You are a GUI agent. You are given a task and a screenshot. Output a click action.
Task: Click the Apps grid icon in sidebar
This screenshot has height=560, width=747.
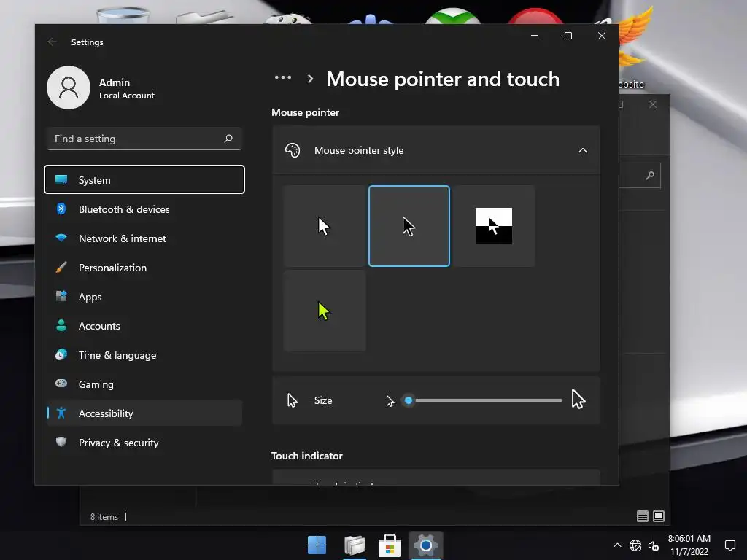[61, 296]
